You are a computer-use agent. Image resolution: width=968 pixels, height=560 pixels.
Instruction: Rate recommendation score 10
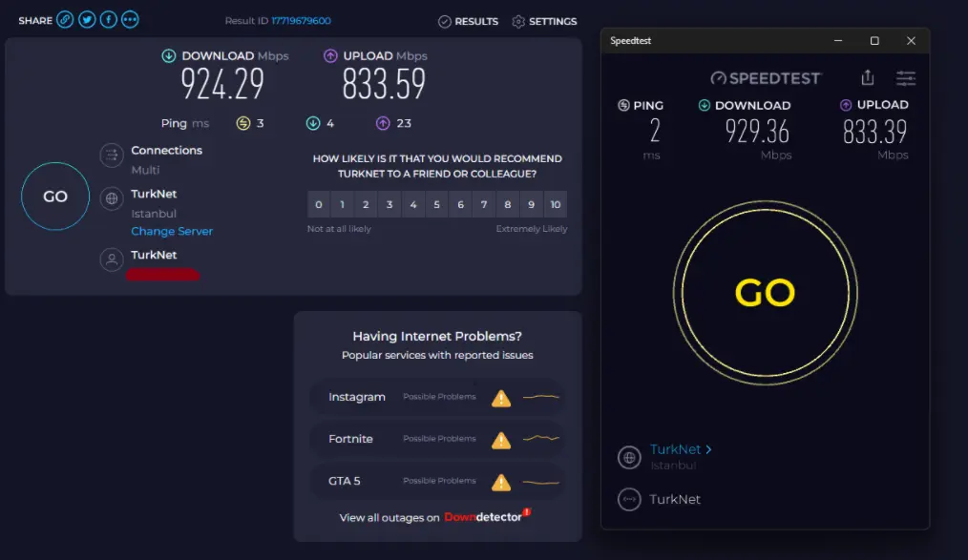(x=555, y=204)
